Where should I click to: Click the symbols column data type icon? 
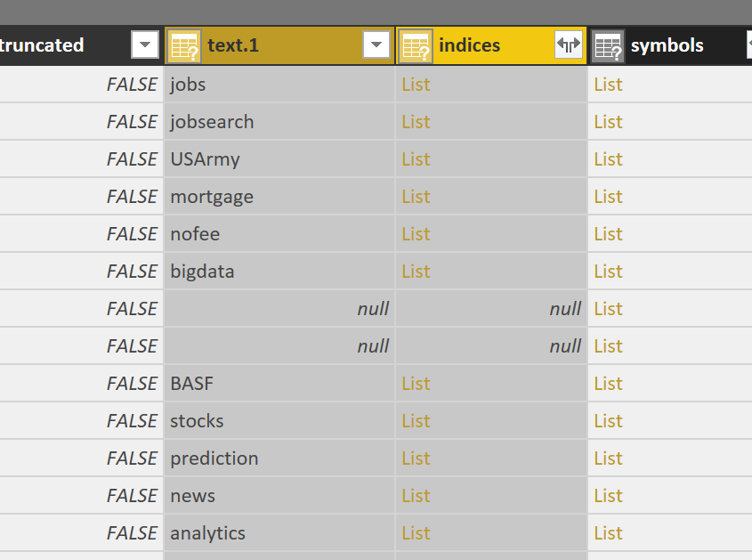[608, 45]
